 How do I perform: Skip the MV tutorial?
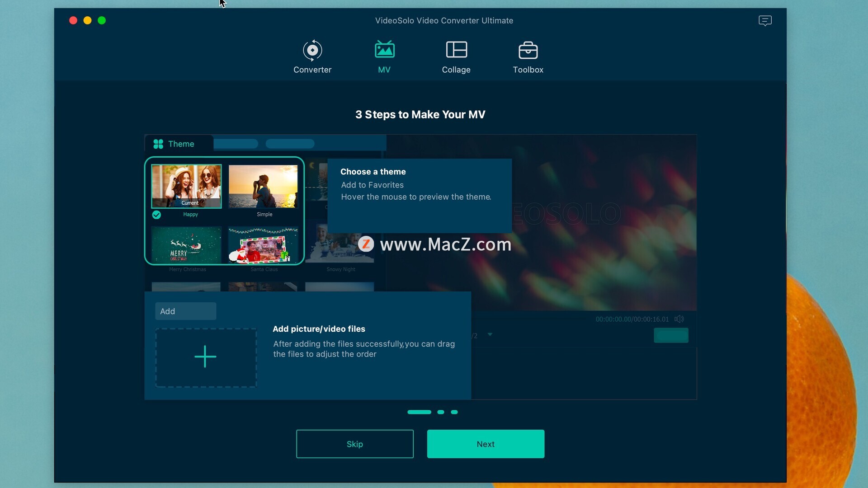pyautogui.click(x=355, y=444)
